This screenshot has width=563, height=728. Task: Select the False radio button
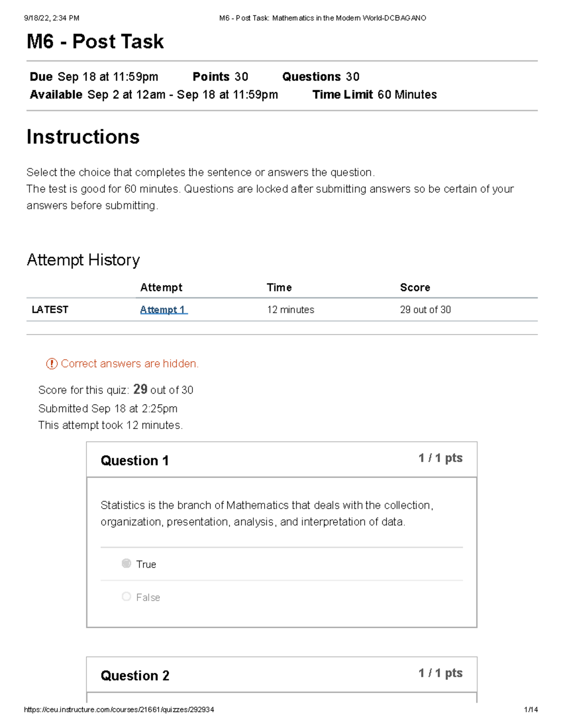(x=126, y=597)
